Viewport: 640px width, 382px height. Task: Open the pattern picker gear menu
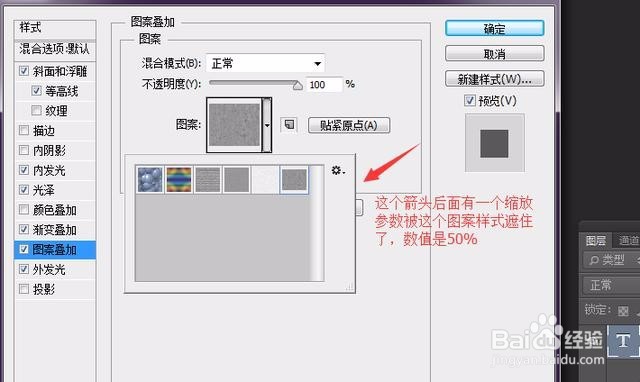point(338,170)
